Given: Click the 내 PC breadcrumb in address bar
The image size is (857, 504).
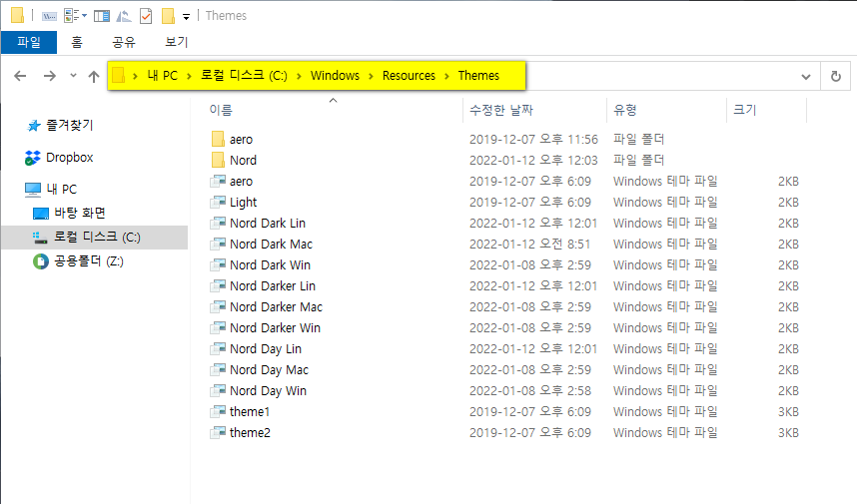Looking at the screenshot, I should click(163, 76).
